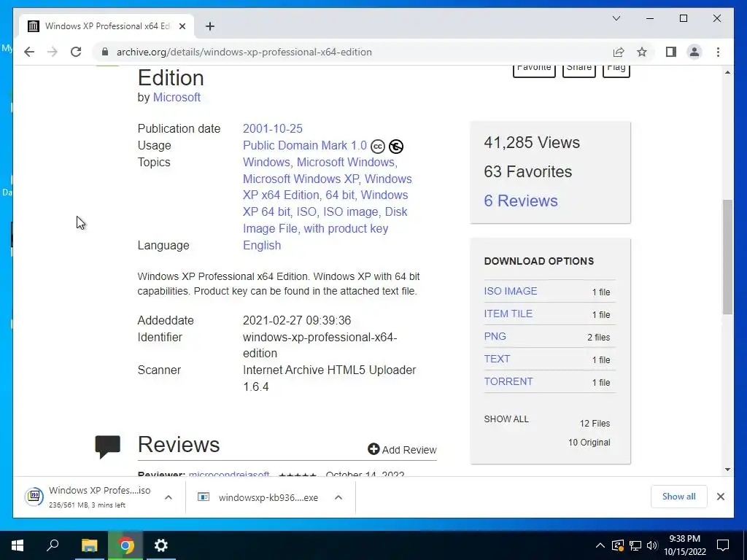Select the Windows XP Professional x64 tab
Viewport: 747px width, 560px height.
107,26
